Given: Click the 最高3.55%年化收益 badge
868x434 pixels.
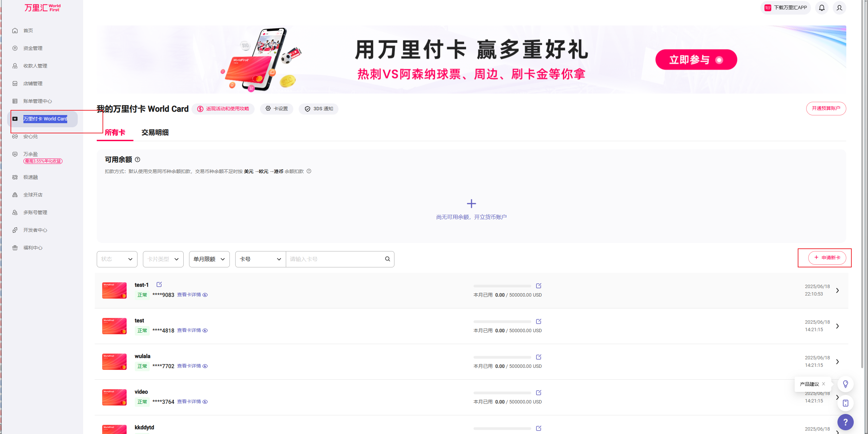Looking at the screenshot, I should (43, 161).
